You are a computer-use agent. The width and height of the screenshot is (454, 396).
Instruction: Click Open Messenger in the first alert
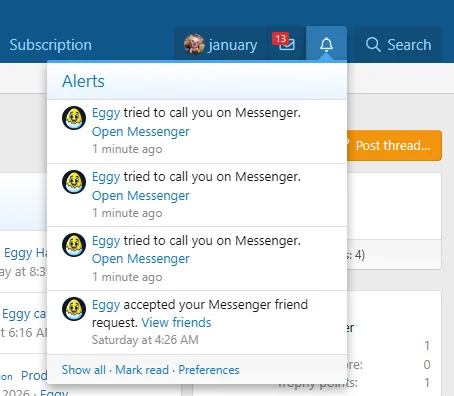click(141, 132)
